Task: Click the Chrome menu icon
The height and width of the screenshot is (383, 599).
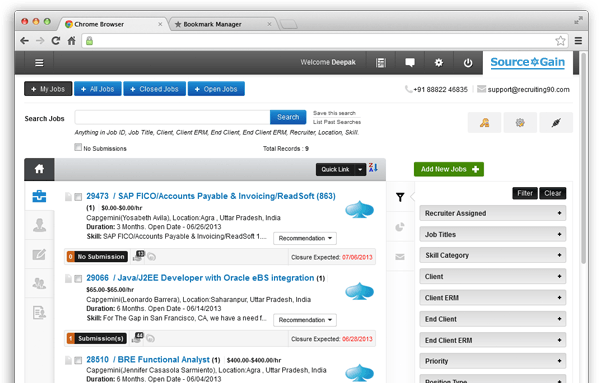Action: click(578, 40)
